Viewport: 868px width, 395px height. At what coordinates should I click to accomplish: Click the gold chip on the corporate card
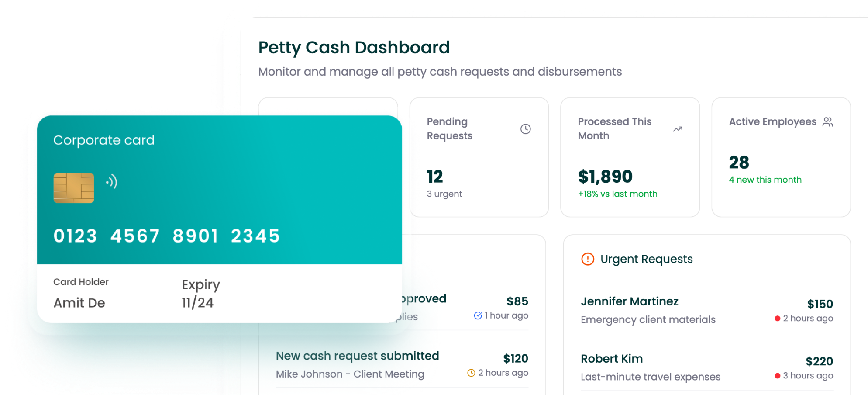click(74, 188)
